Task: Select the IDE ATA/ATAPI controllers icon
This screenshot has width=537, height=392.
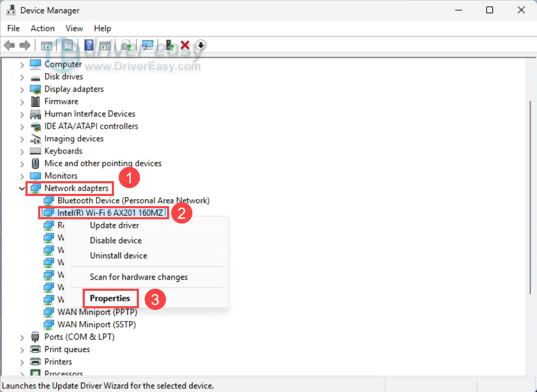Action: click(36, 126)
